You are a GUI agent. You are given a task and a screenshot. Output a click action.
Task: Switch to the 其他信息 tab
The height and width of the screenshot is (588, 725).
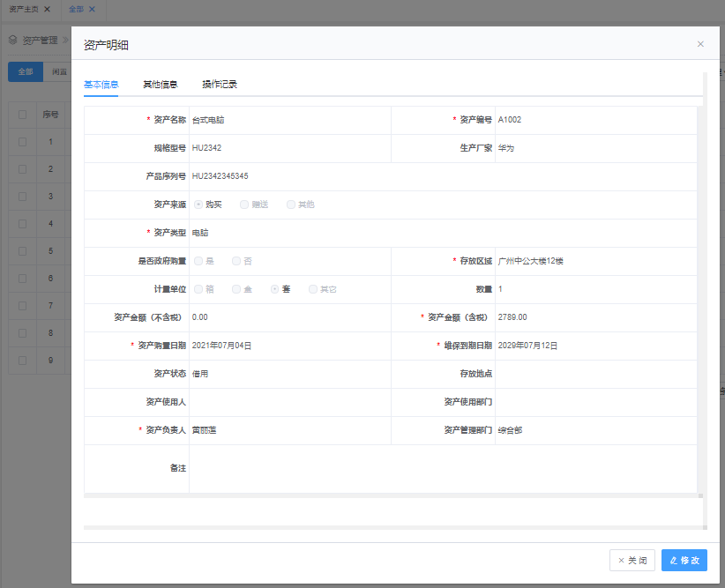pyautogui.click(x=160, y=85)
